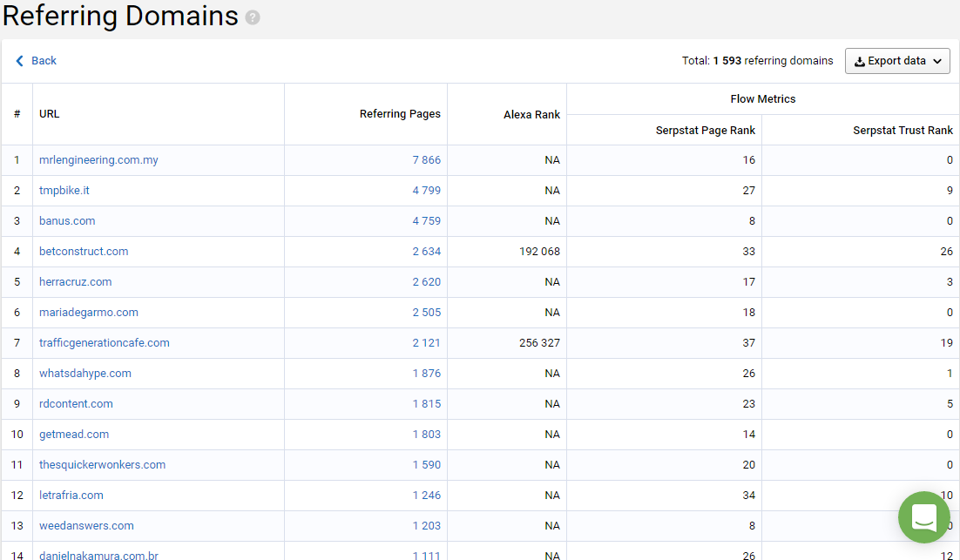Open tmpbike.it domain link
This screenshot has height=560, width=960.
coord(64,191)
